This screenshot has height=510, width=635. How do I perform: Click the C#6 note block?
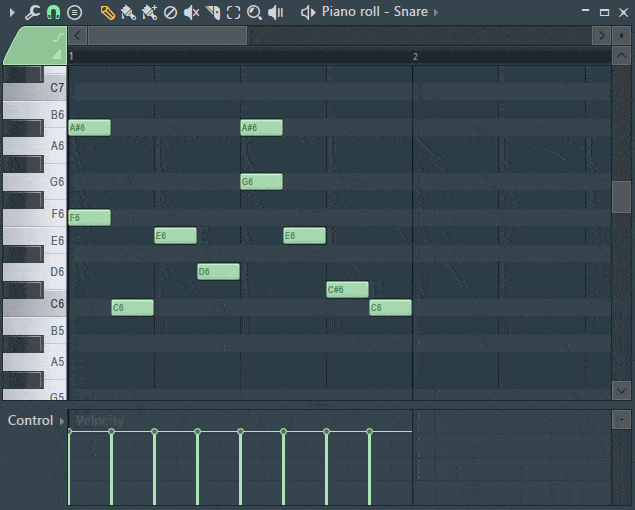[x=347, y=290]
